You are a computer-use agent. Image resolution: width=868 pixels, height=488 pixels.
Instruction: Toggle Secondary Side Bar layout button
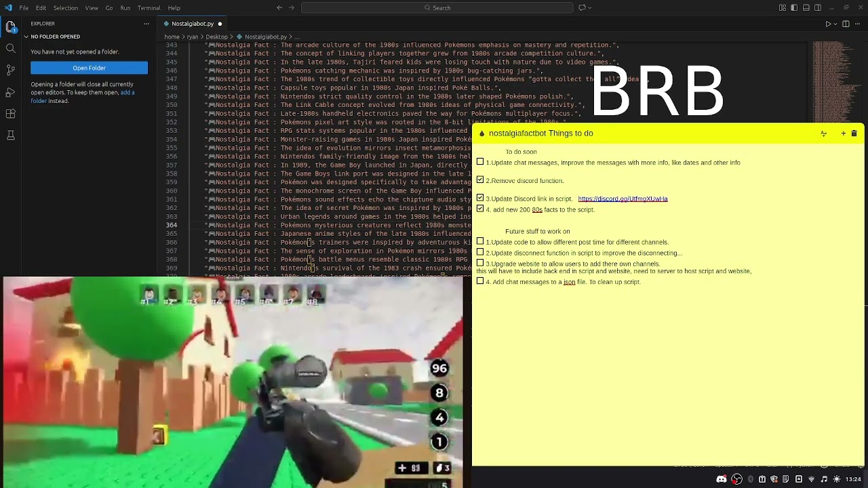[x=818, y=7]
